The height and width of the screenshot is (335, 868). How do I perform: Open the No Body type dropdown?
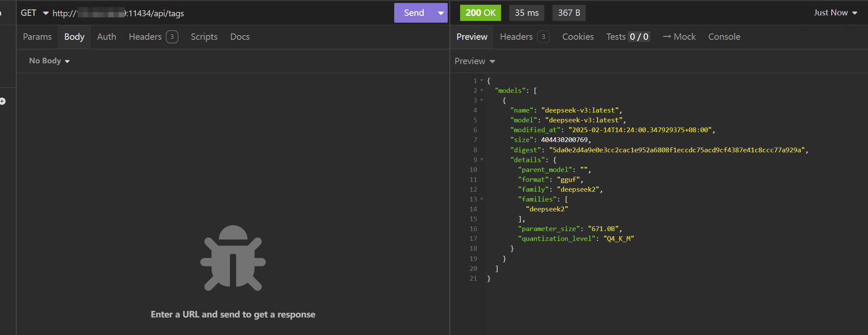click(x=49, y=61)
